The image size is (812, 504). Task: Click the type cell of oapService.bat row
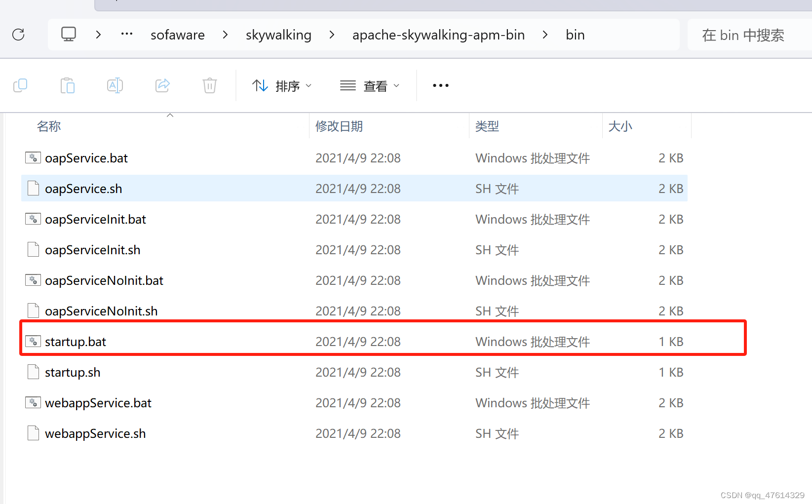pos(533,158)
